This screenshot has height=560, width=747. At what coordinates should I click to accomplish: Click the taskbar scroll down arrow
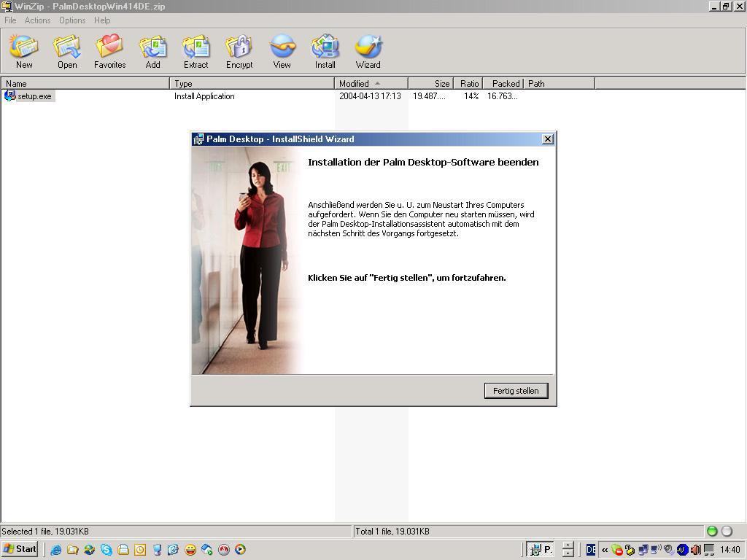click(x=568, y=554)
